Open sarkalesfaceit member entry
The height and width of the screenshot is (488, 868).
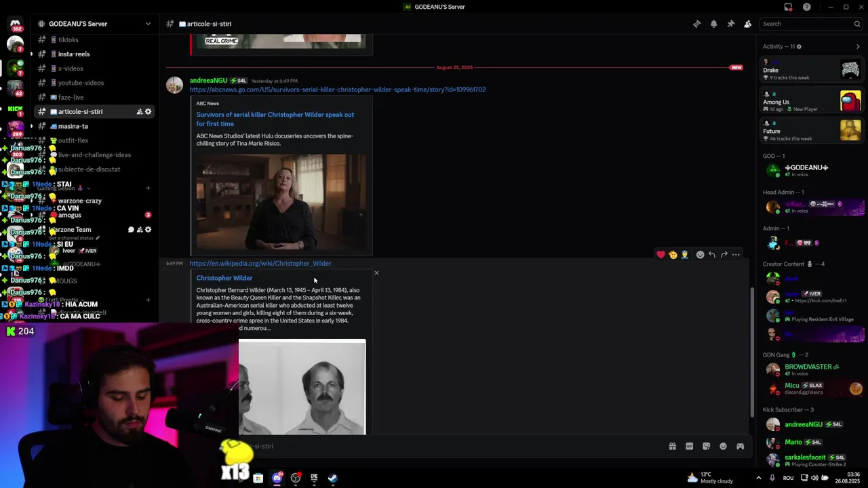812,460
